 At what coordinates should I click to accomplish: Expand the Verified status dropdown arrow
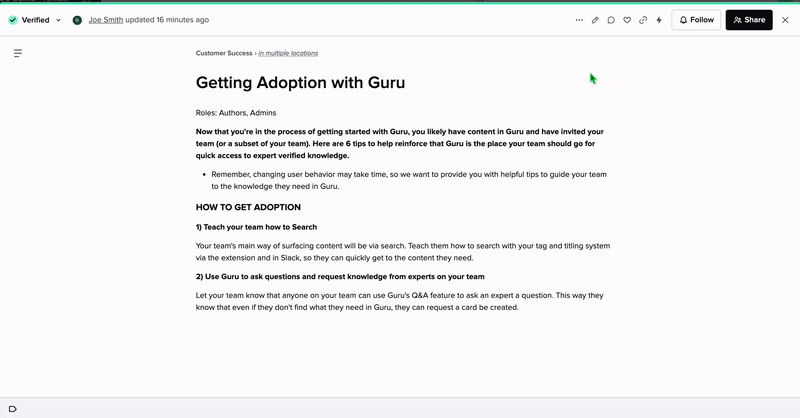pyautogui.click(x=58, y=20)
